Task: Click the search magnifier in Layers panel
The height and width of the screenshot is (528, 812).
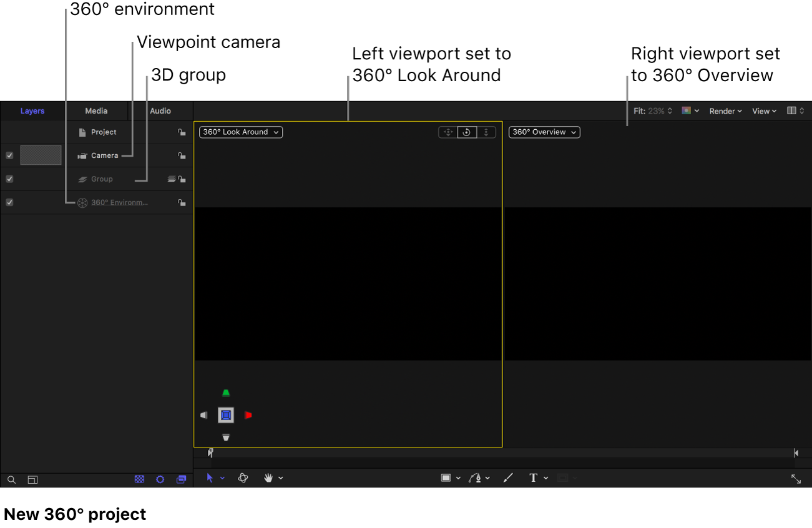Action: pyautogui.click(x=11, y=480)
